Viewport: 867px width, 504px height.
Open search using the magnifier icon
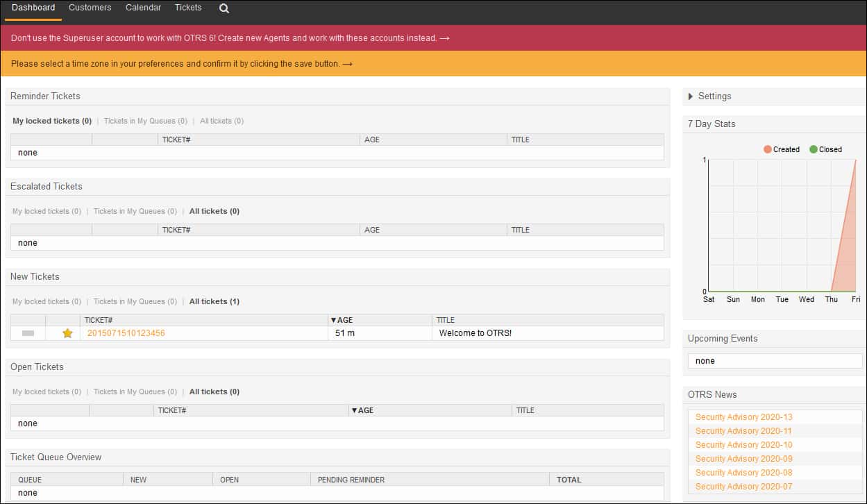(223, 8)
